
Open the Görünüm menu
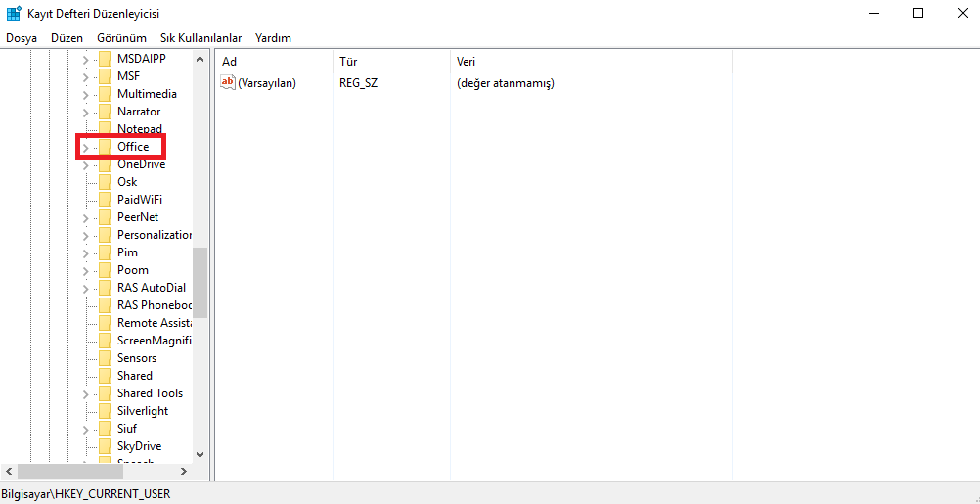(x=121, y=38)
